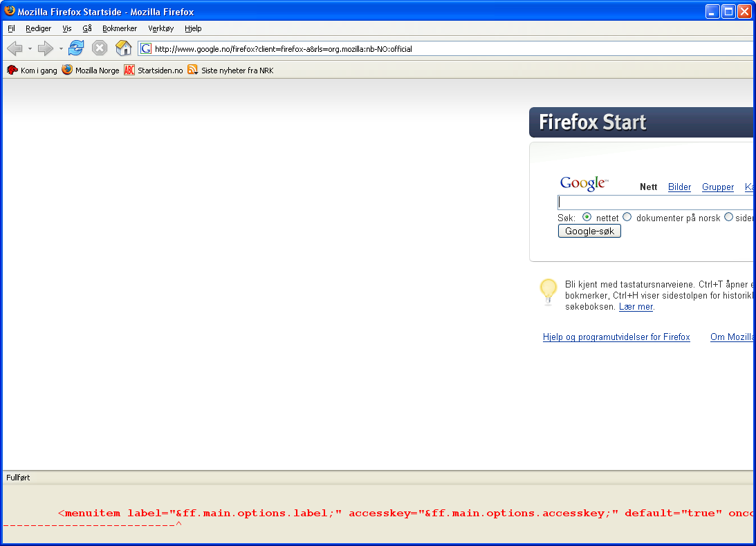Open the Vis menu
This screenshot has width=756, height=546.
67,28
